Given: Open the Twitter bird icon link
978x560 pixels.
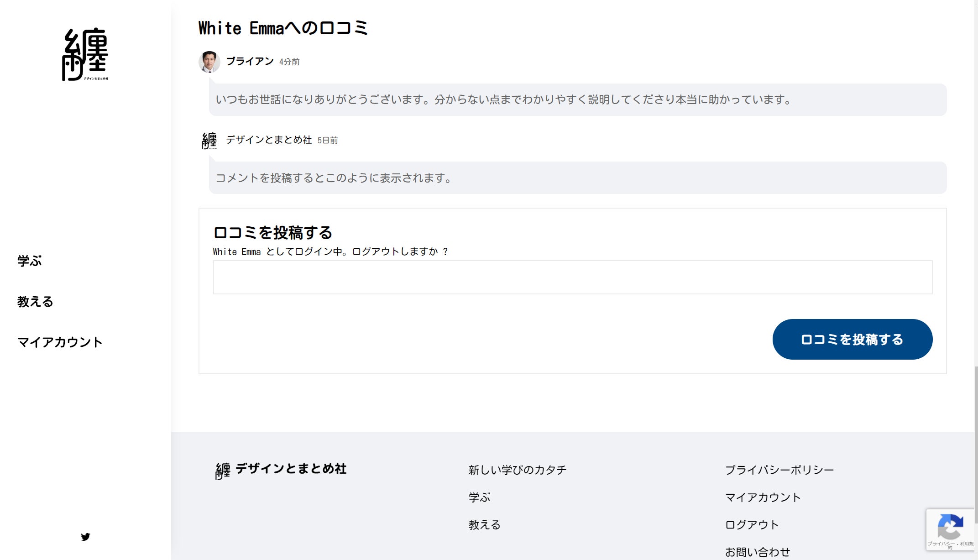Looking at the screenshot, I should tap(85, 537).
